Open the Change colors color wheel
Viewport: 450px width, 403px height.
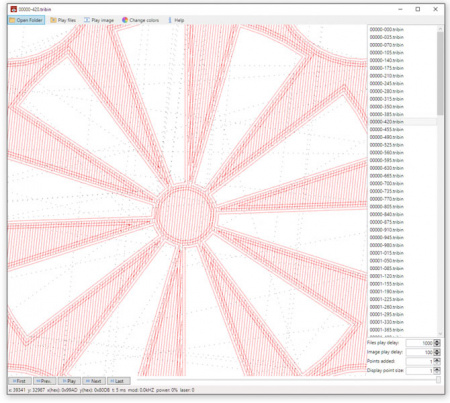(x=125, y=20)
